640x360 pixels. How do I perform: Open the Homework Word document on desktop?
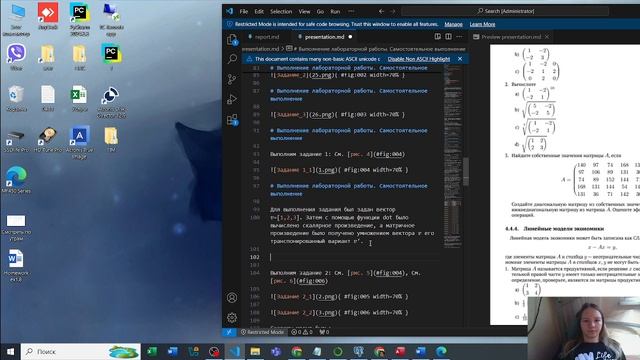[16, 265]
